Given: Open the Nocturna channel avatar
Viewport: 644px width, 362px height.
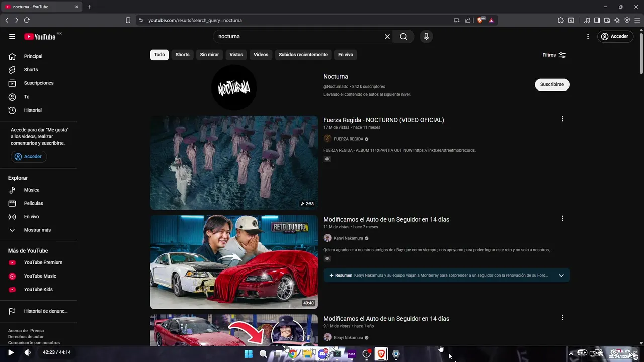Looking at the screenshot, I should [234, 87].
